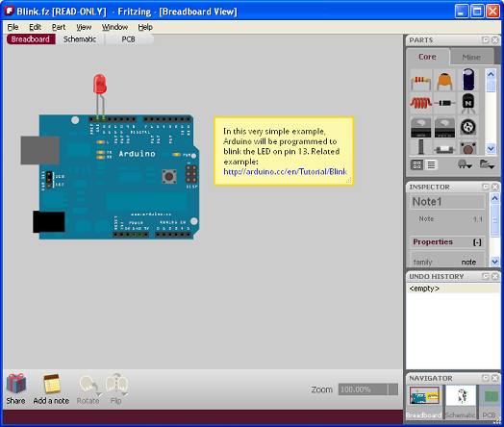The height and width of the screenshot is (427, 504).
Task: Open the Edit menu
Action: point(35,27)
